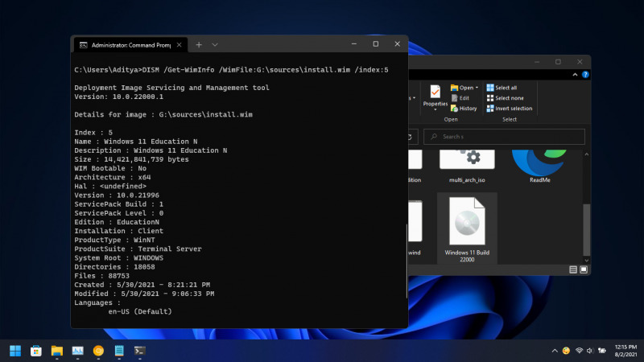Open File Explorer help icon
644x362 pixels.
(x=585, y=74)
